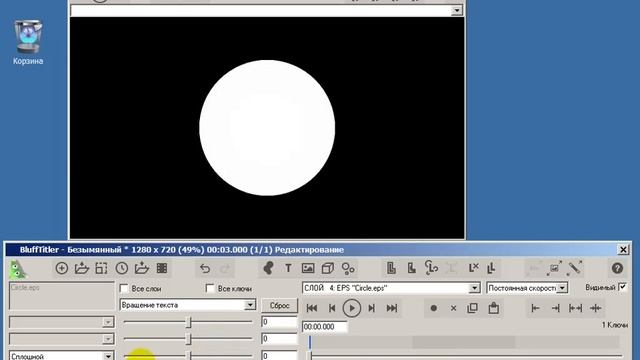Expand the 'Сплошной' style dropdown
Screen dimensions: 640x360
(x=108, y=356)
